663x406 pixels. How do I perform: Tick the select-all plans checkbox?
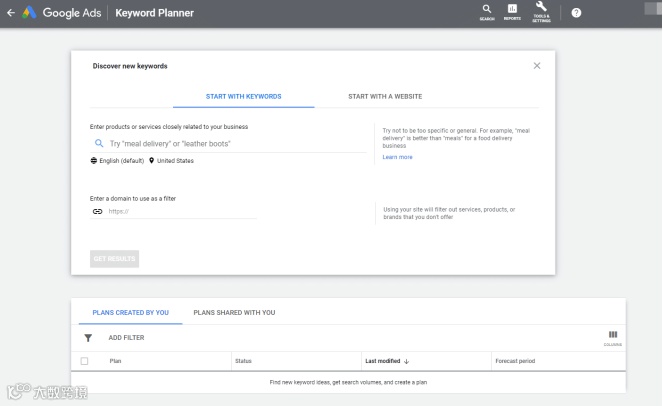[x=85, y=361]
